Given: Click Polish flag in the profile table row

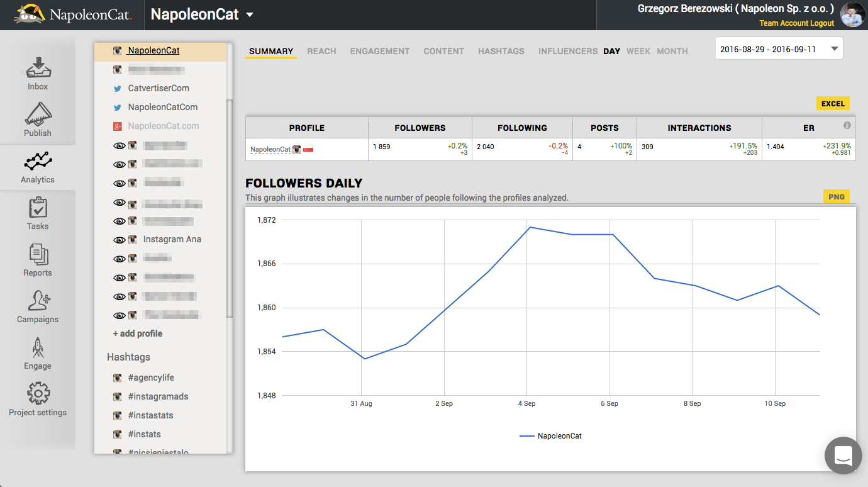Looking at the screenshot, I should pyautogui.click(x=308, y=149).
